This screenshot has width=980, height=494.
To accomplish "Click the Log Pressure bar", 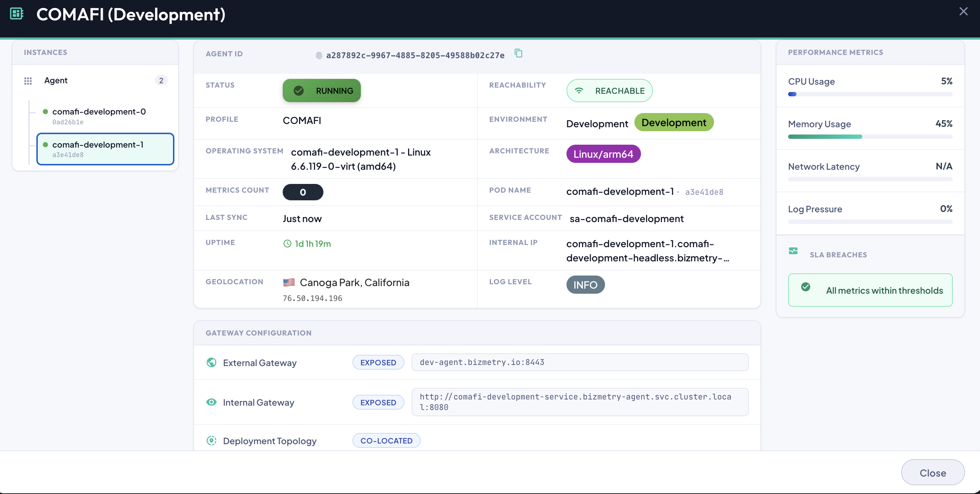I will [x=870, y=222].
